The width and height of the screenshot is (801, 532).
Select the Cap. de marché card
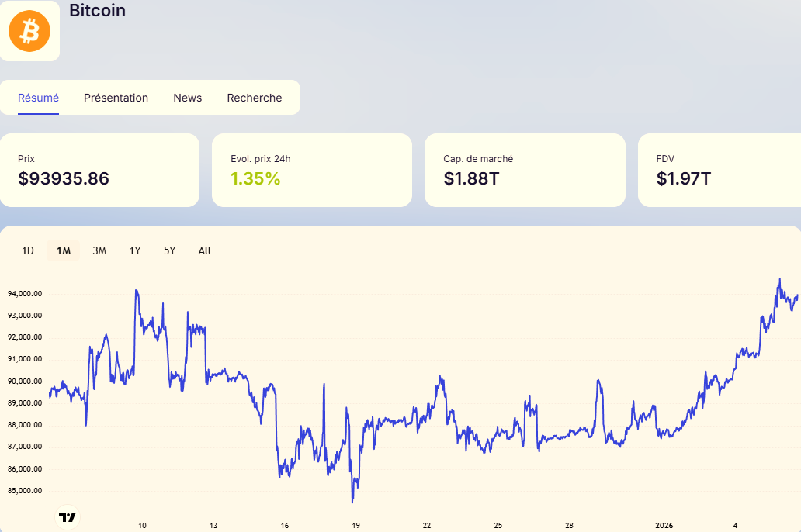tap(525, 170)
